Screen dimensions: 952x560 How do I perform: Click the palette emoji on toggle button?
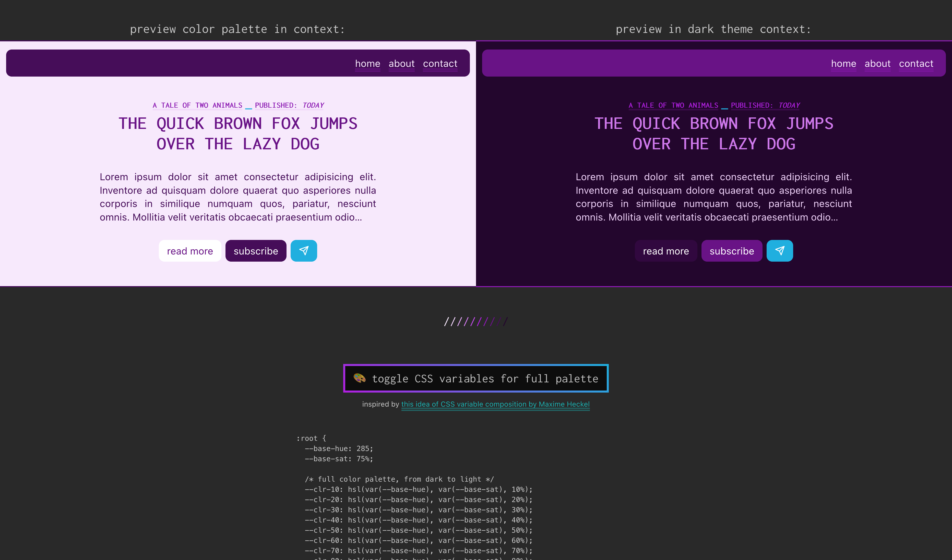click(x=359, y=378)
